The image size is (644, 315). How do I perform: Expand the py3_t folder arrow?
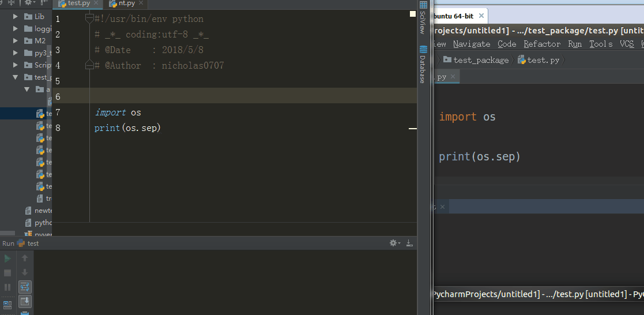[16, 52]
